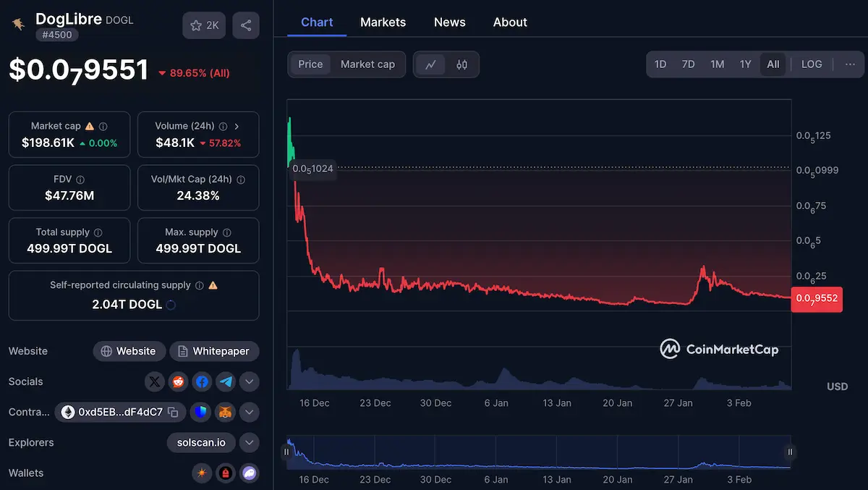Image resolution: width=868 pixels, height=490 pixels.
Task: Open solscan.io explorer link
Action: (x=201, y=442)
